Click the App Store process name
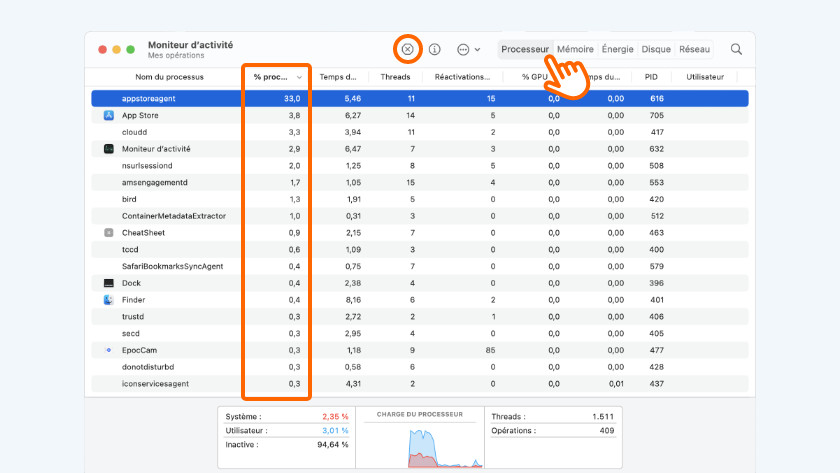The height and width of the screenshot is (473, 840). [x=140, y=115]
